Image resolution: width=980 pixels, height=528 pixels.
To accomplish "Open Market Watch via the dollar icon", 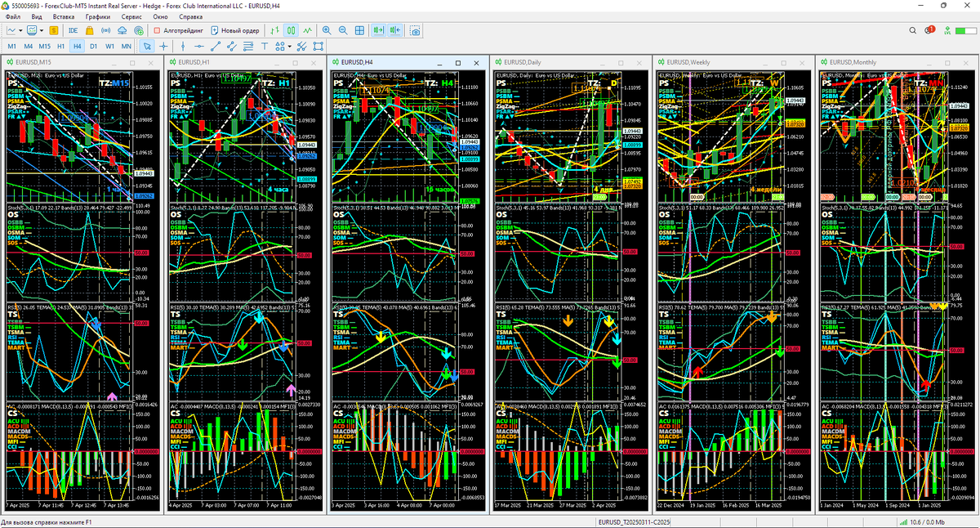I will [x=54, y=30].
